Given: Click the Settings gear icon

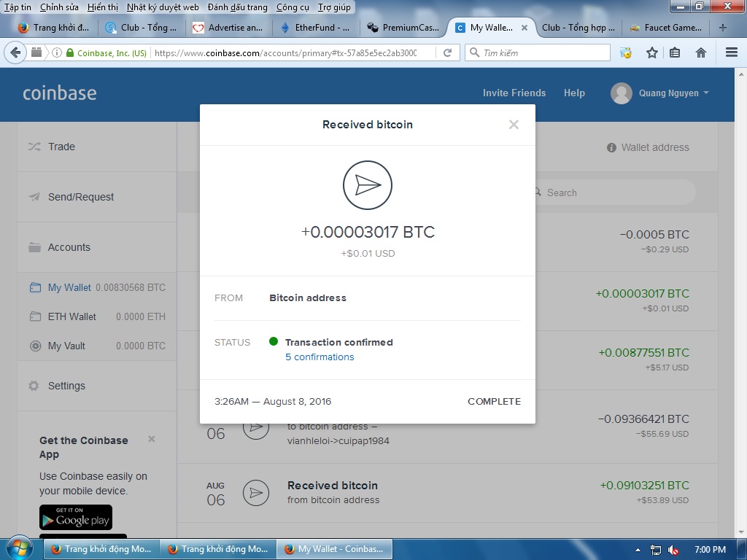Looking at the screenshot, I should 34,386.
